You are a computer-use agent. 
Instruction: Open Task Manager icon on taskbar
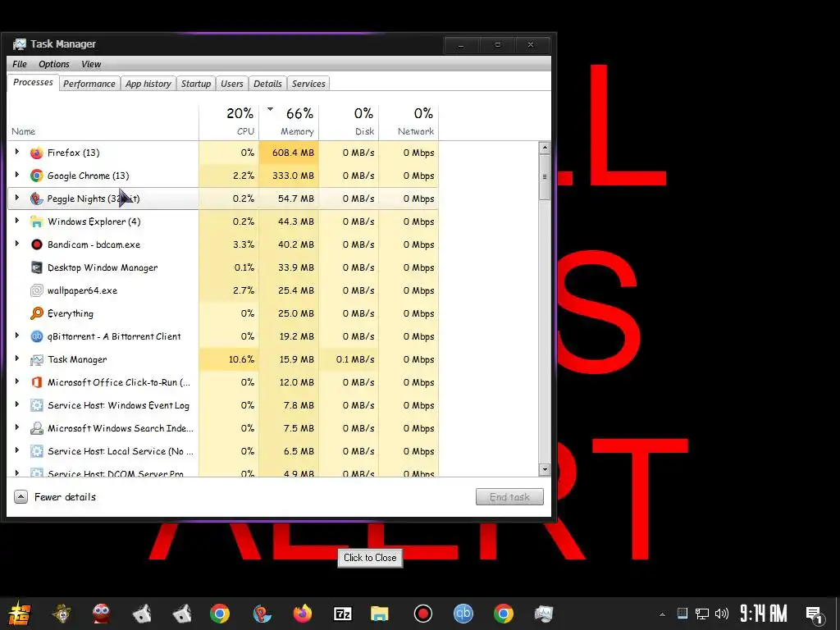(x=544, y=614)
